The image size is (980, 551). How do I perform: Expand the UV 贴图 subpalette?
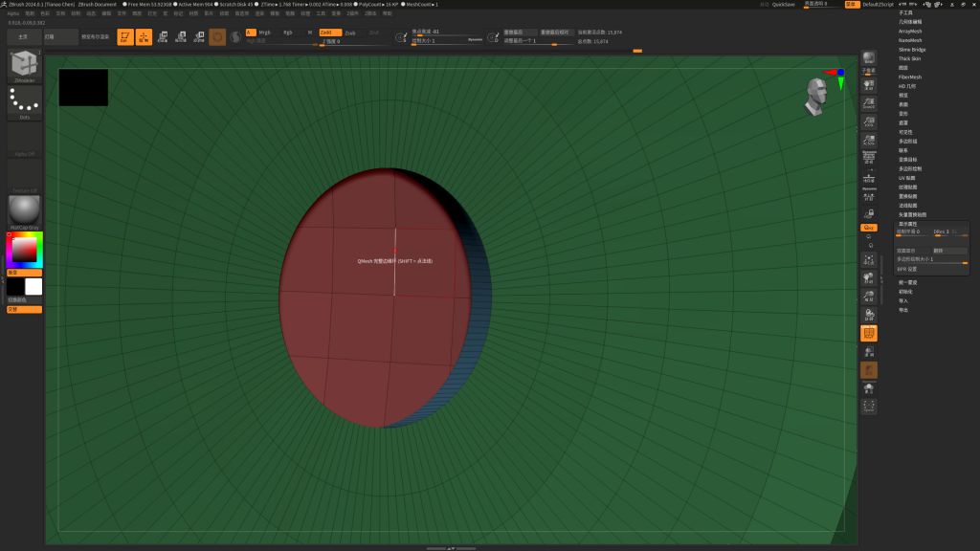pyautogui.click(x=907, y=178)
